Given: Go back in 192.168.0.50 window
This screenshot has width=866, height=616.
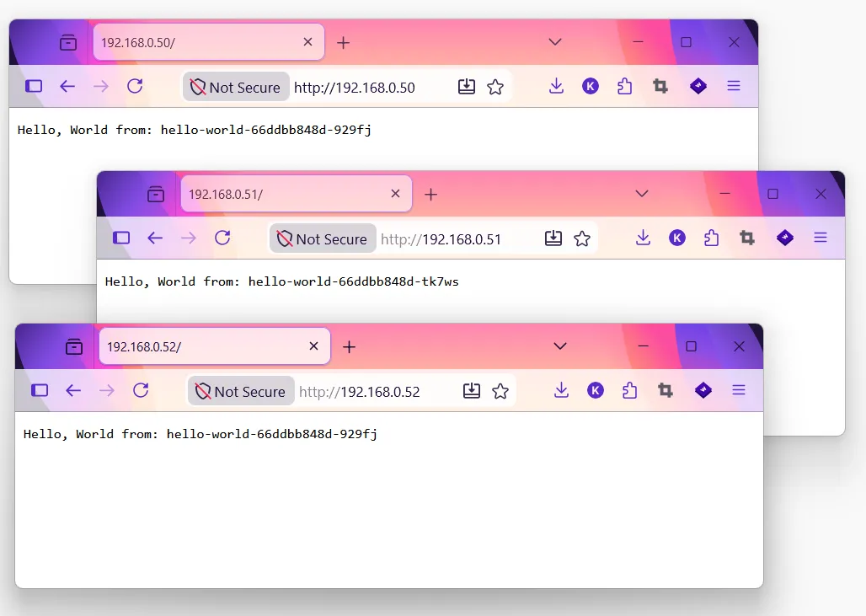Looking at the screenshot, I should point(67,86).
